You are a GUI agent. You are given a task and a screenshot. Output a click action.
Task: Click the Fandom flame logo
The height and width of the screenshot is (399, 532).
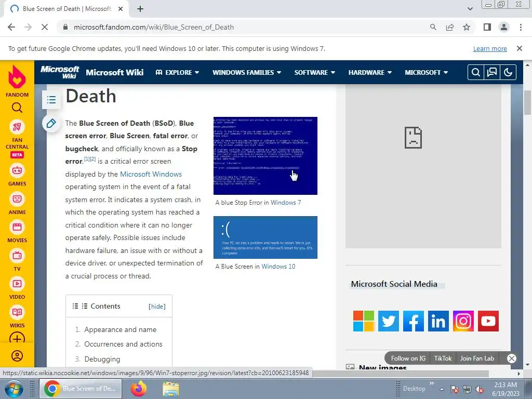tap(17, 76)
